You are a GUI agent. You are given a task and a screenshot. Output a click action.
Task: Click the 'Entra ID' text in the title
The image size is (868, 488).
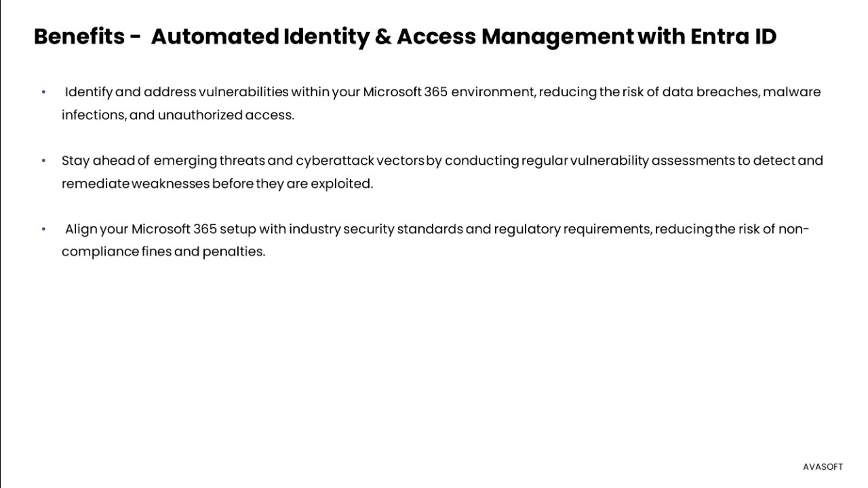pos(733,36)
